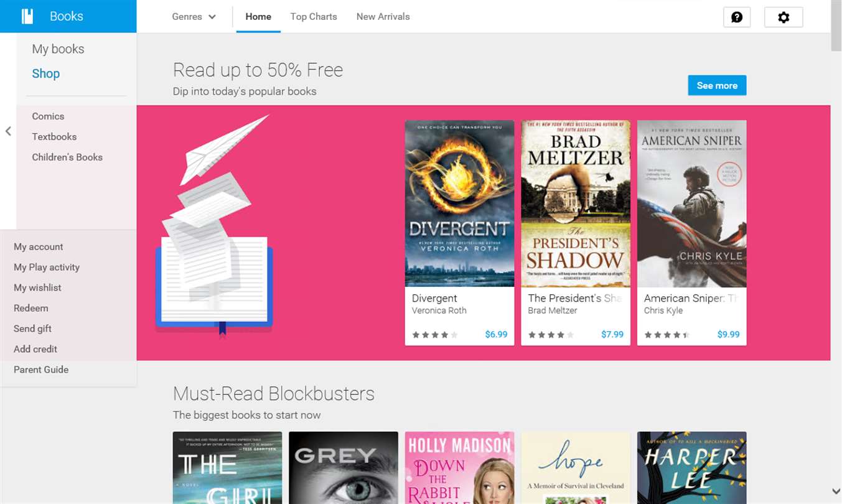Click Send gift link

(32, 329)
